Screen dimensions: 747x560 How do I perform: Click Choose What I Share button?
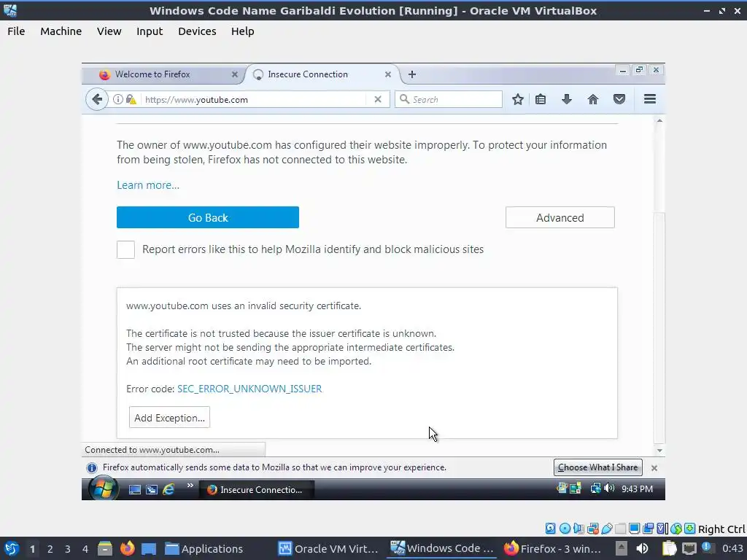(598, 467)
